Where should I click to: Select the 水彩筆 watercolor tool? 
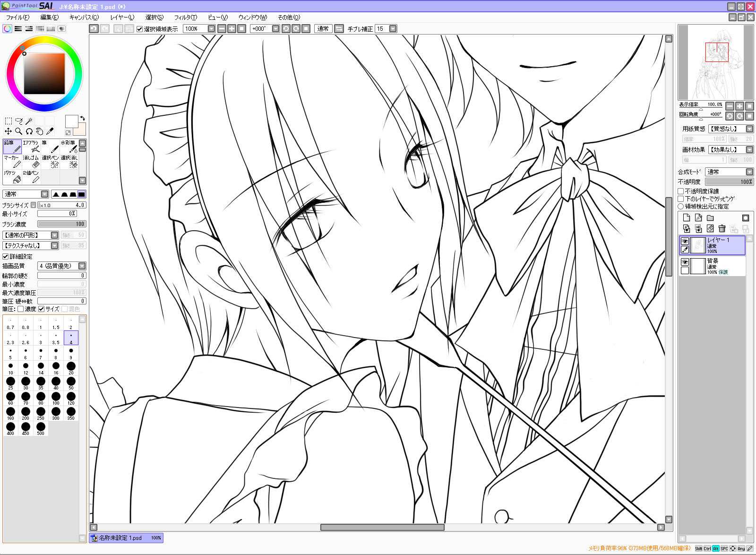click(x=69, y=147)
